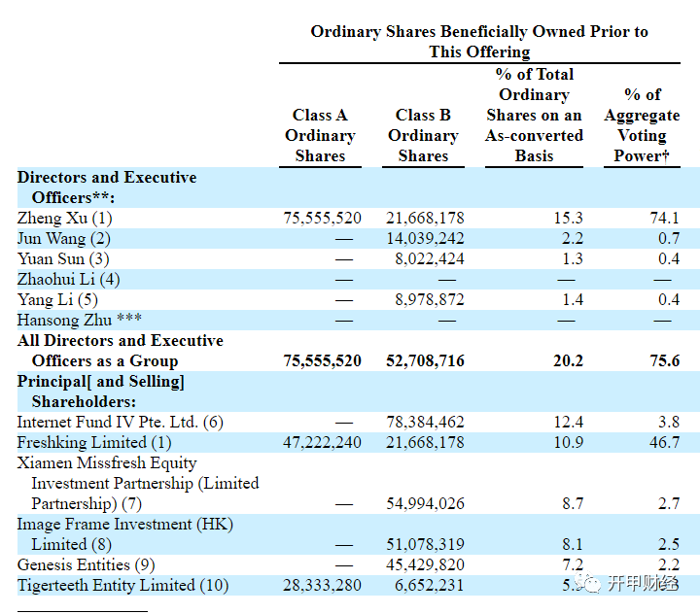Click 'Internet Fund IV Pte. Ltd. (6)' row
This screenshot has height=614, width=700.
click(121, 422)
